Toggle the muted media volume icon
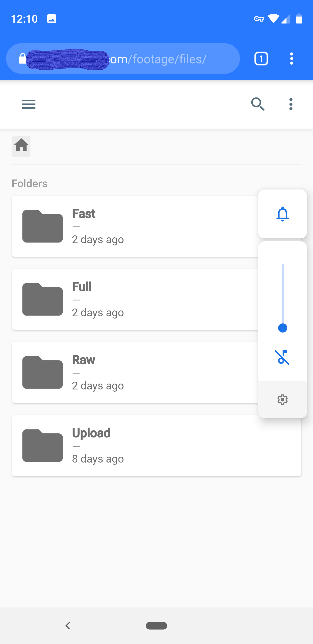The width and height of the screenshot is (313, 644). click(x=282, y=357)
